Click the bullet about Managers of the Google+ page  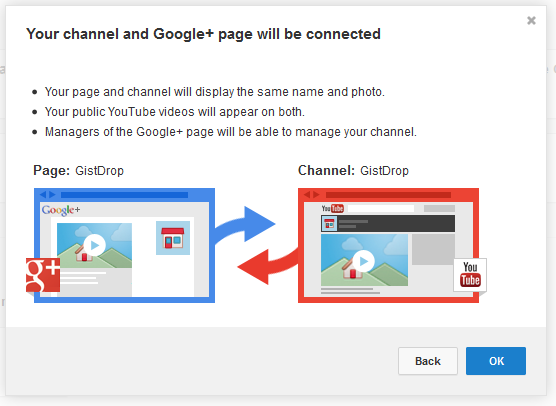[x=231, y=132]
